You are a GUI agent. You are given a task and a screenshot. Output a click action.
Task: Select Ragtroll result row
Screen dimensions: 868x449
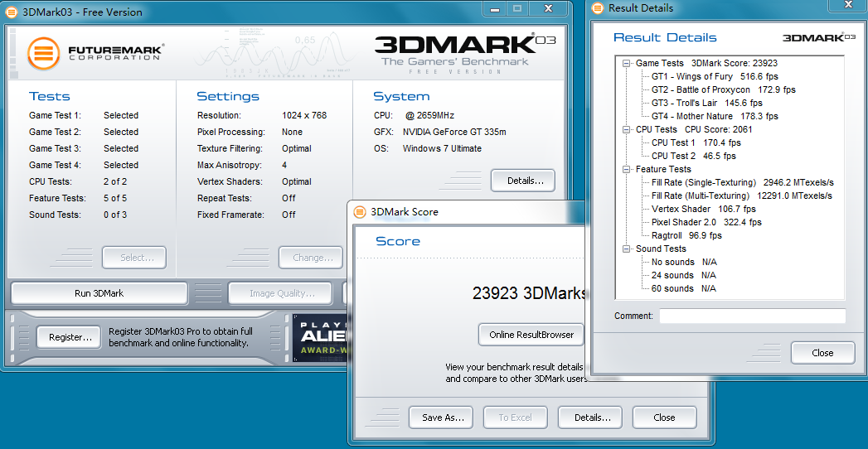[686, 235]
